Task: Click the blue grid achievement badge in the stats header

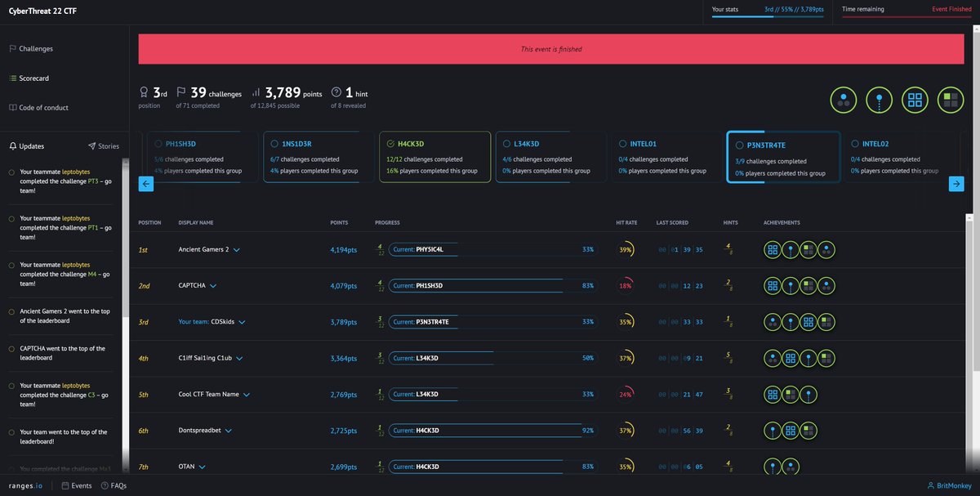Action: click(915, 101)
